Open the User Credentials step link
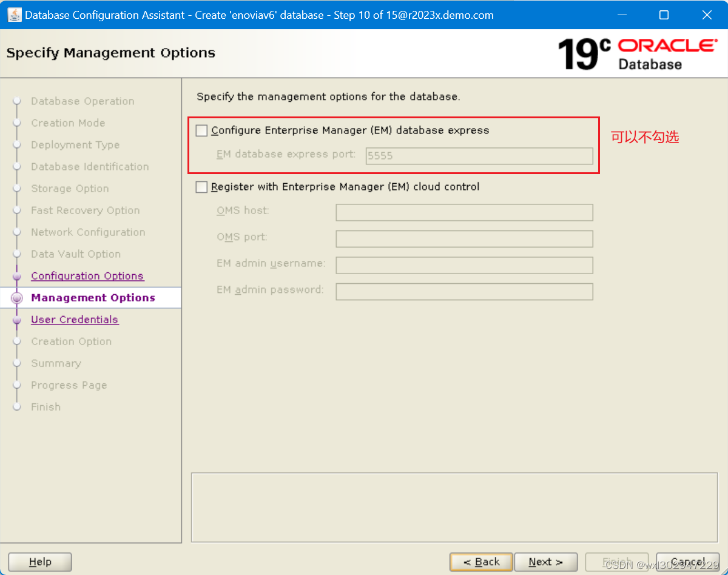The image size is (728, 575). (75, 320)
